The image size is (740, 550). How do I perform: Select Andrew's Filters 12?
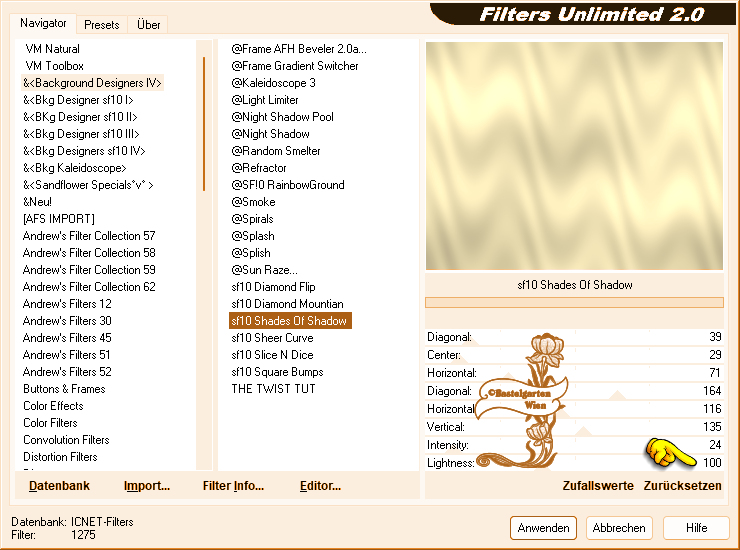[67, 304]
